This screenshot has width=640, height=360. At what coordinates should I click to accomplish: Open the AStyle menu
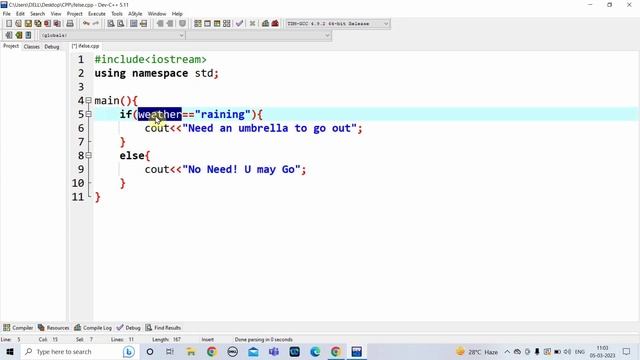(x=135, y=14)
